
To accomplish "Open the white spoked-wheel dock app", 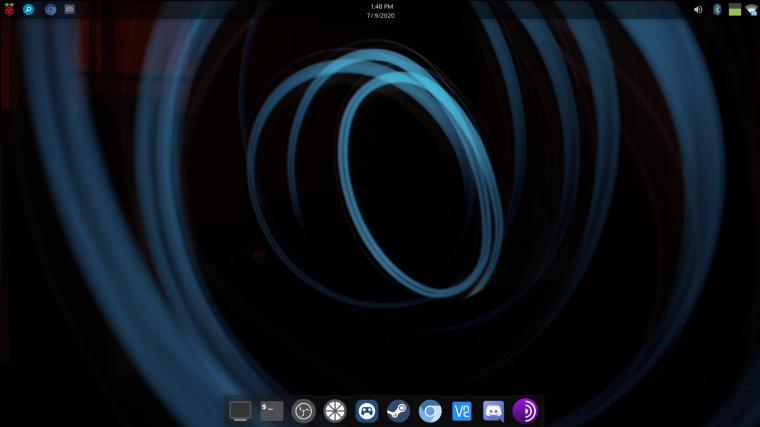I will pos(335,411).
